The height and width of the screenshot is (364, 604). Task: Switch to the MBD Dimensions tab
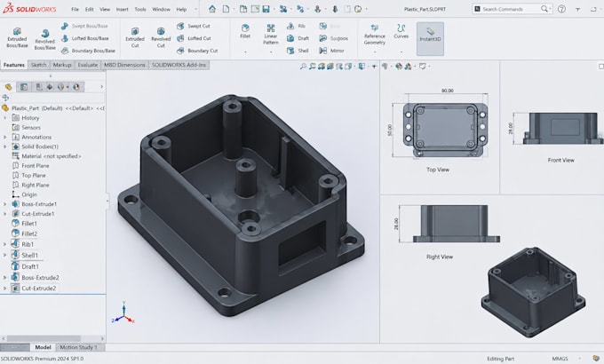[124, 65]
